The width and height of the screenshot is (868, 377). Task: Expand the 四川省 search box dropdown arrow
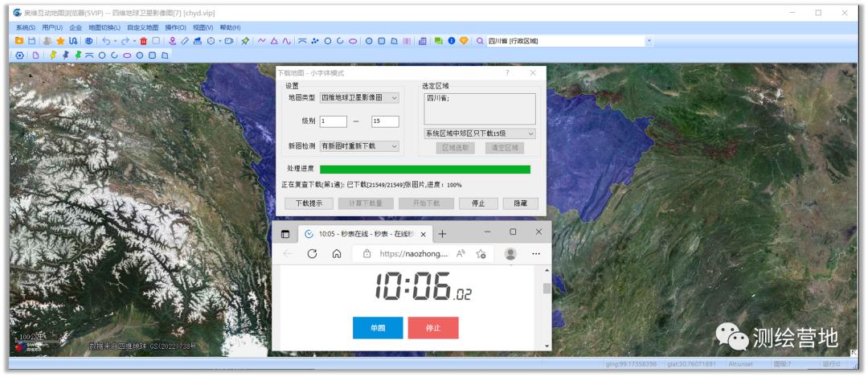[x=649, y=41]
